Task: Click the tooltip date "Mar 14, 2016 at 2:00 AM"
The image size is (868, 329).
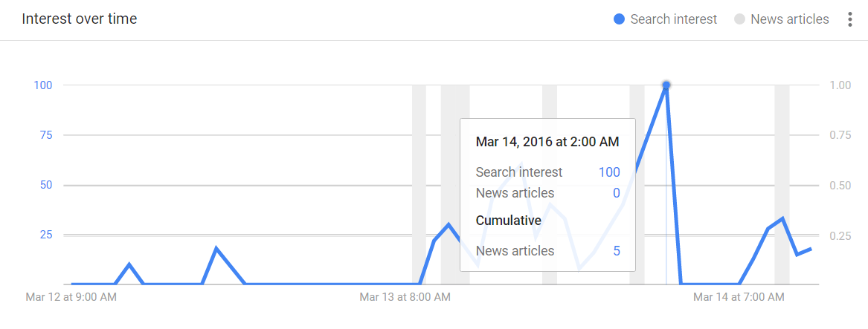Action: click(x=547, y=142)
